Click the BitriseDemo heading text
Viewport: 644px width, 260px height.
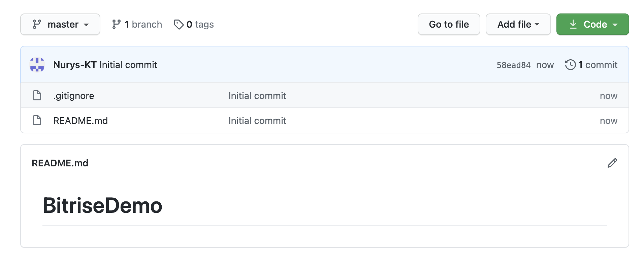tap(102, 205)
